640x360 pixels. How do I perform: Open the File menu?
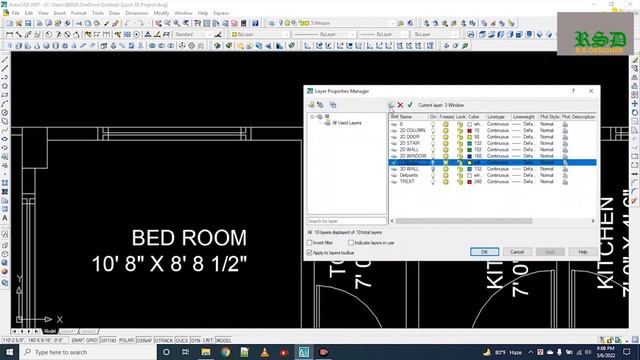click(15, 13)
